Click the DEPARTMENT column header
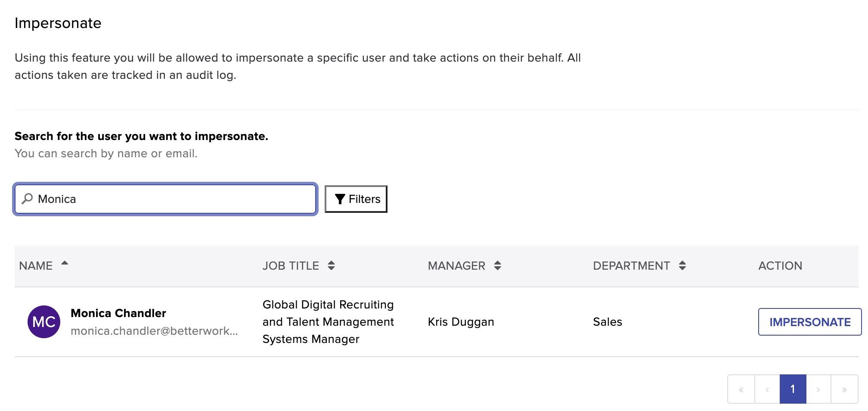 (x=631, y=266)
